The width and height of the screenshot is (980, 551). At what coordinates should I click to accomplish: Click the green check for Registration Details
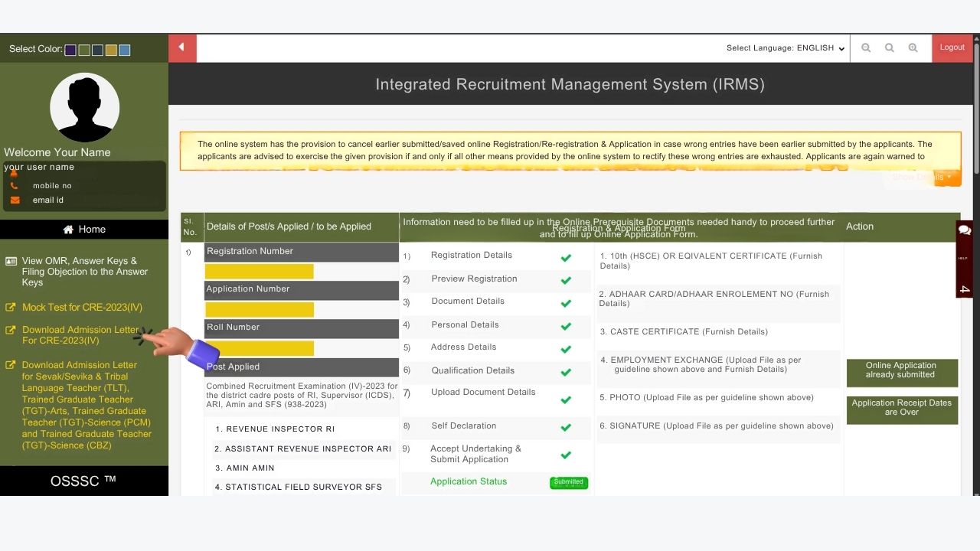[566, 258]
